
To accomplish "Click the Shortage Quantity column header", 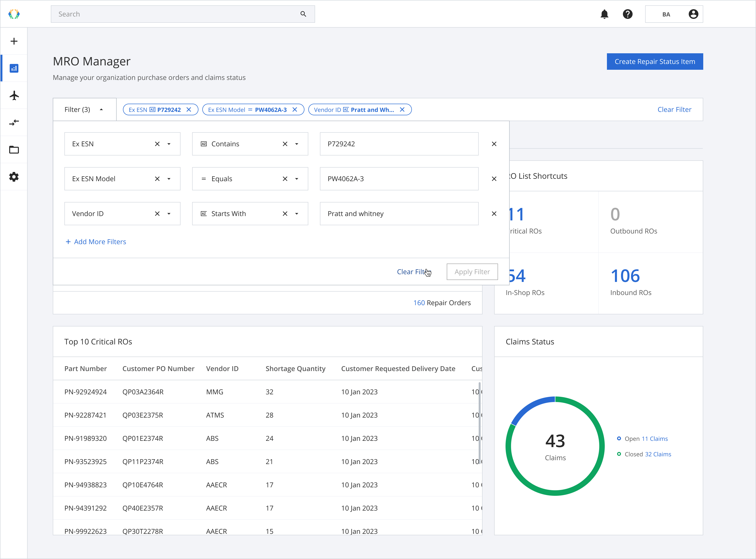I will click(295, 369).
